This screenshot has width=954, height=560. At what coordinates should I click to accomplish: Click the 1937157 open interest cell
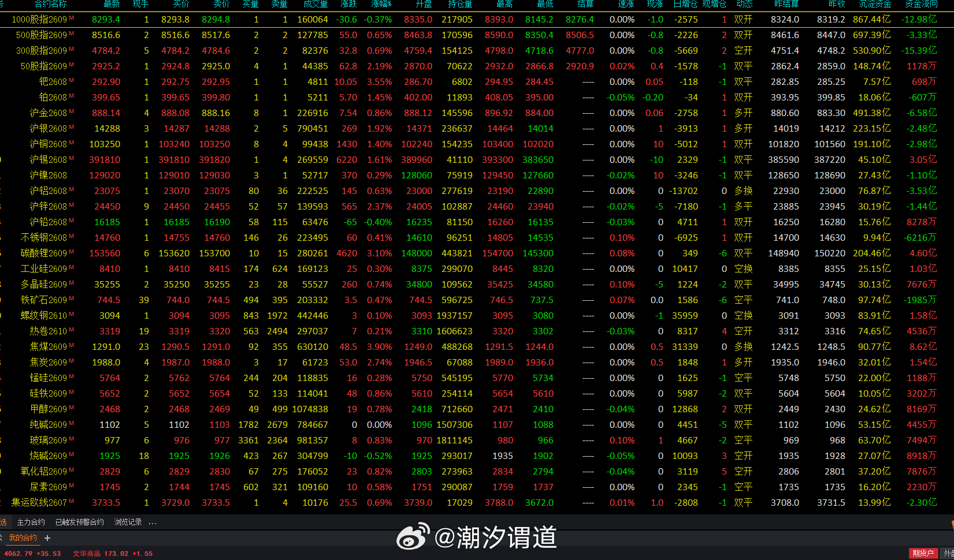coord(454,316)
